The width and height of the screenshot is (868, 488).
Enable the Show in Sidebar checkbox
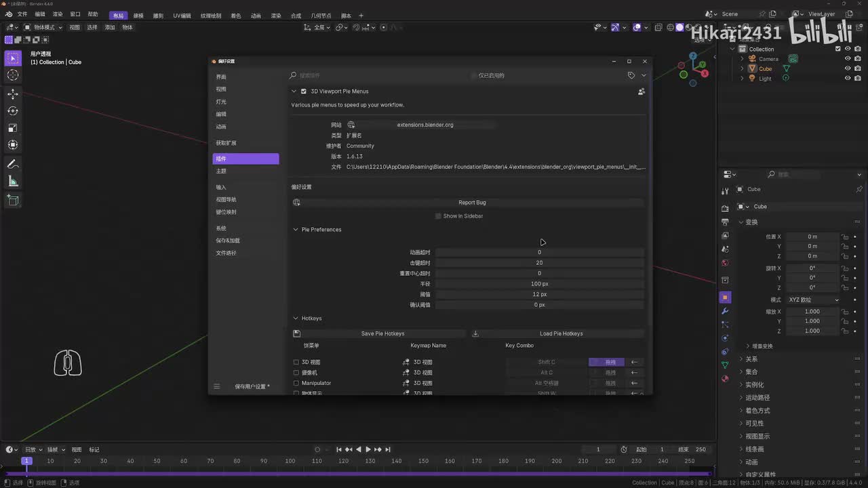(x=438, y=216)
